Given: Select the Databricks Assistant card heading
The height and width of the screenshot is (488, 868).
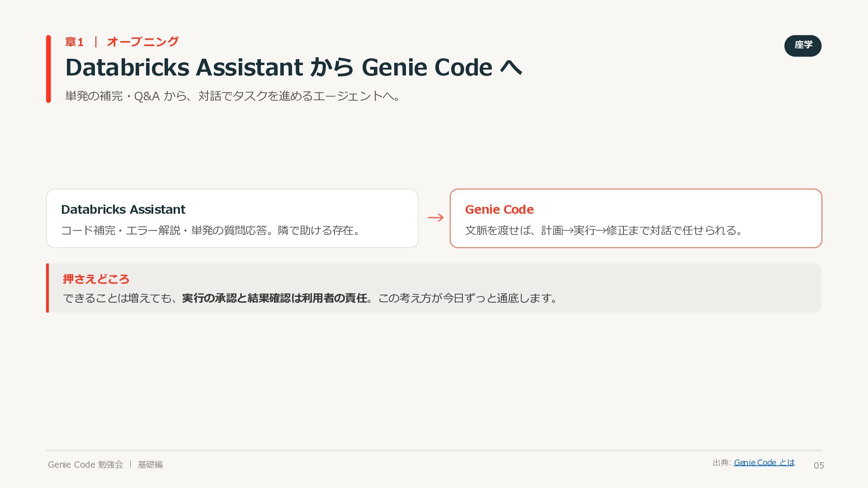Looking at the screenshot, I should click(x=123, y=210).
